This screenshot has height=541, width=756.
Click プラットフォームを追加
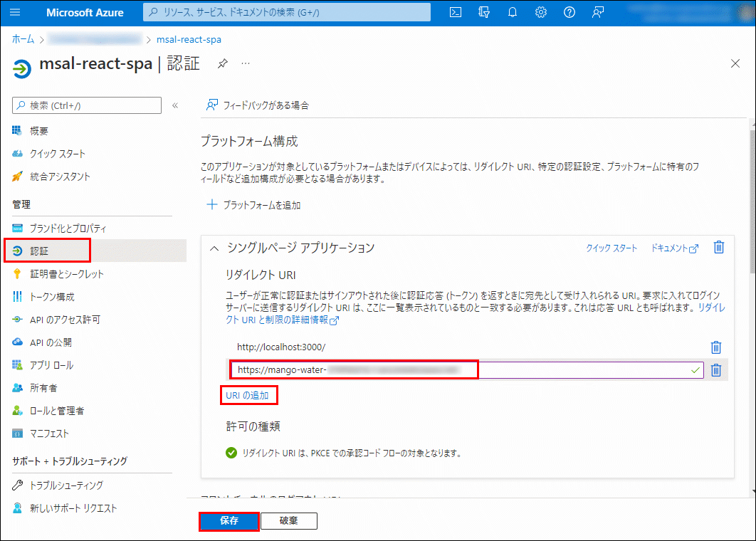(253, 205)
